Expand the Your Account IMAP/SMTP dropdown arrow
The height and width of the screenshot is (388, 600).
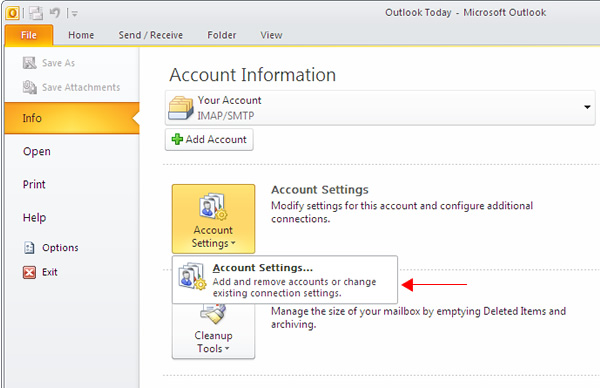coord(587,107)
